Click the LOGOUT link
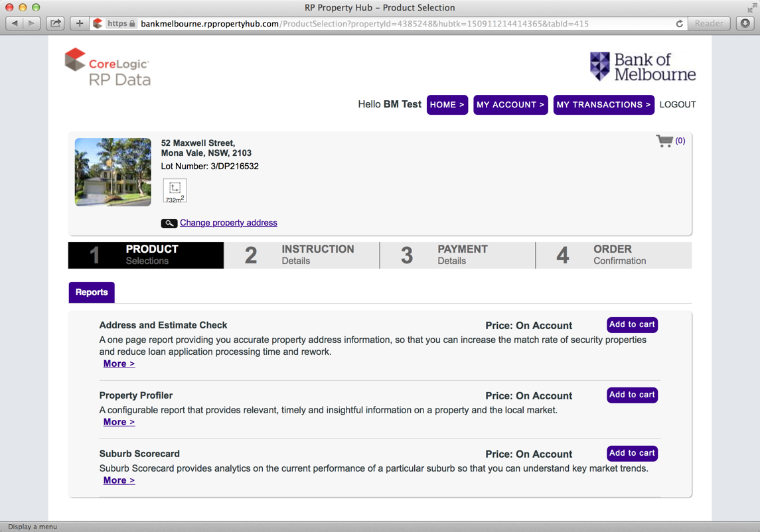760x532 pixels. click(x=678, y=105)
